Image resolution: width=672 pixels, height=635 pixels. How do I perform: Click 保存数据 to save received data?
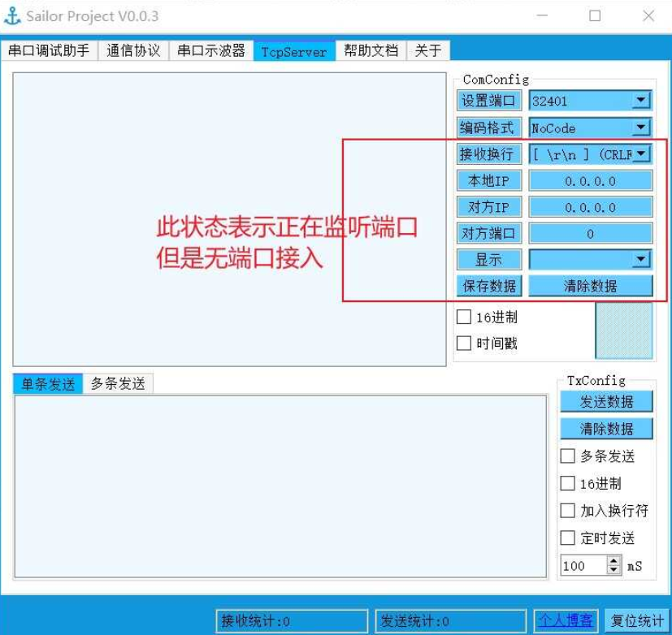488,285
